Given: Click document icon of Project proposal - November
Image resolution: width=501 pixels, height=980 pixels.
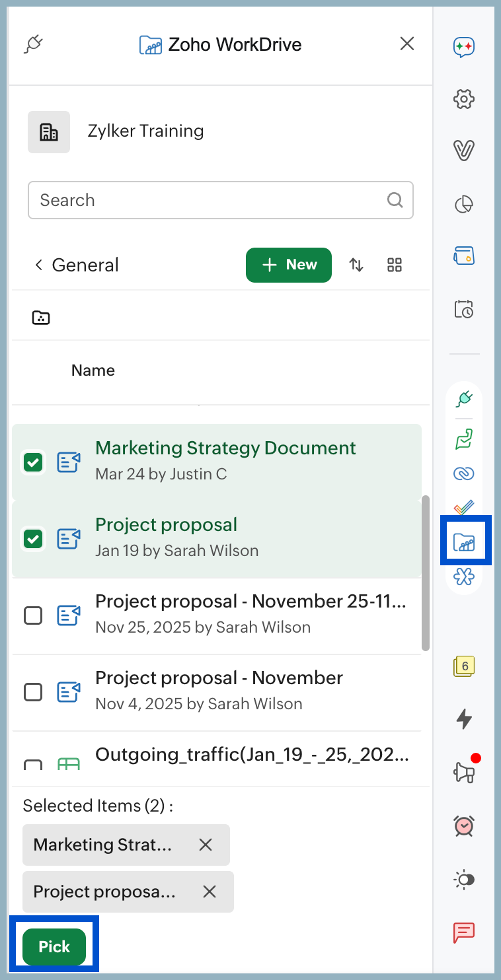Looking at the screenshot, I should pos(68,693).
